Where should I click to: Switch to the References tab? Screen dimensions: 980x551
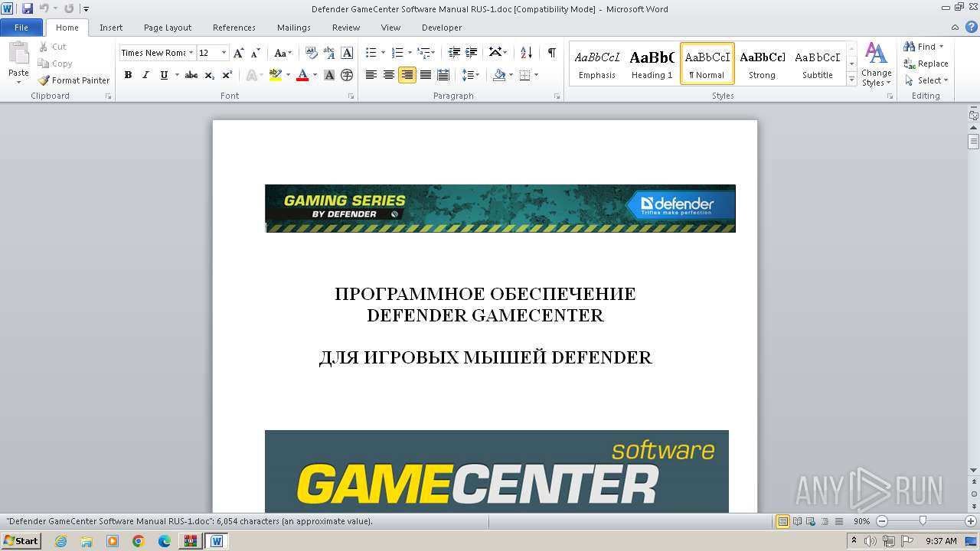[x=234, y=28]
